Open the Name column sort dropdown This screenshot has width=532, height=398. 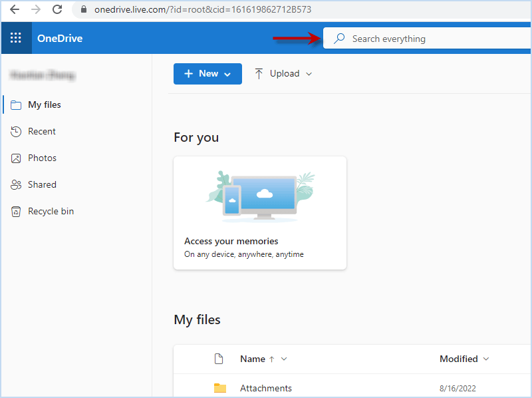click(284, 359)
